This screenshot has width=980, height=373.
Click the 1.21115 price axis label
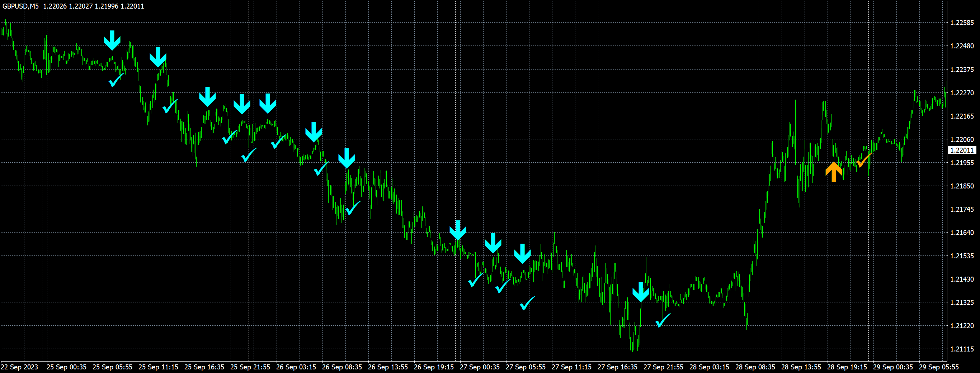click(x=962, y=349)
